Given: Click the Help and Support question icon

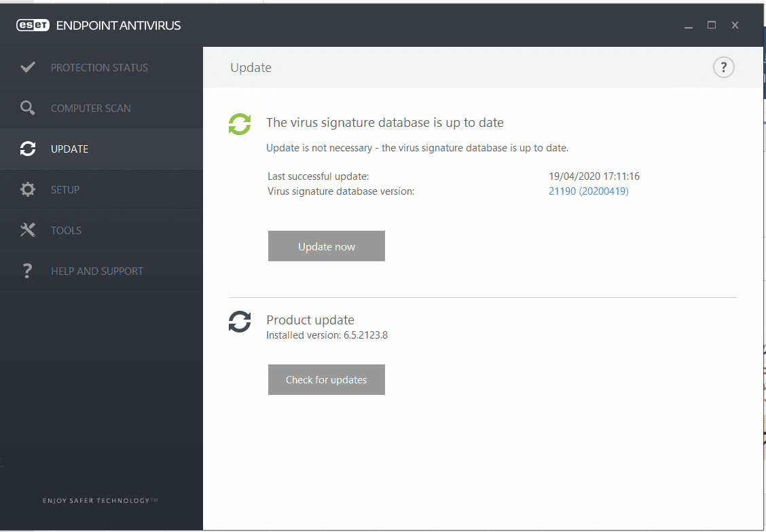Looking at the screenshot, I should click(27, 271).
